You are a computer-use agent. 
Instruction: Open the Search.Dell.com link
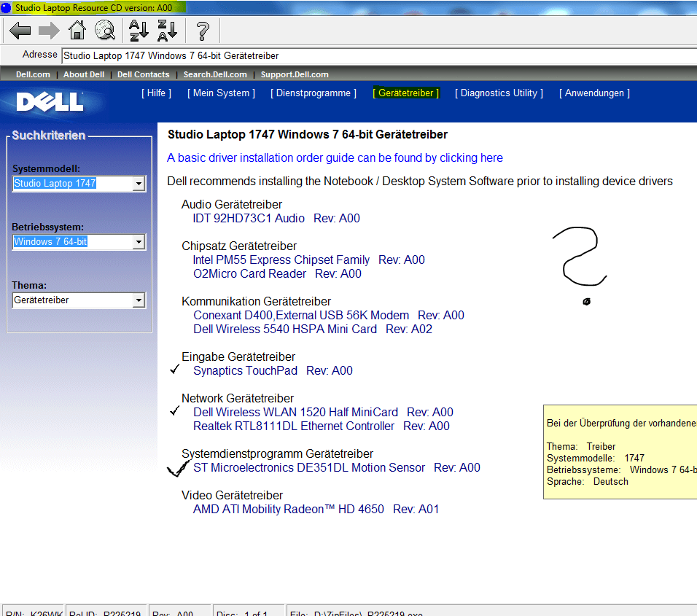(215, 74)
